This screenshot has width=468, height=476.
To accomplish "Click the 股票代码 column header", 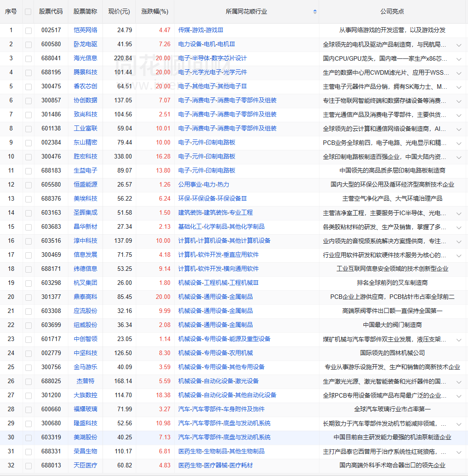I will (51, 12).
